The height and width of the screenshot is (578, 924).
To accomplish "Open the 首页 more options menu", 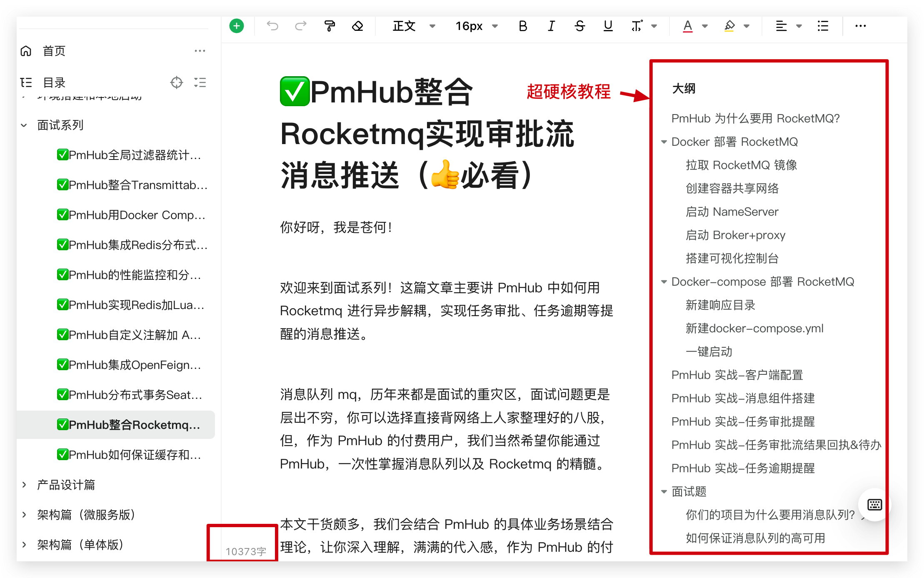I will (x=200, y=51).
